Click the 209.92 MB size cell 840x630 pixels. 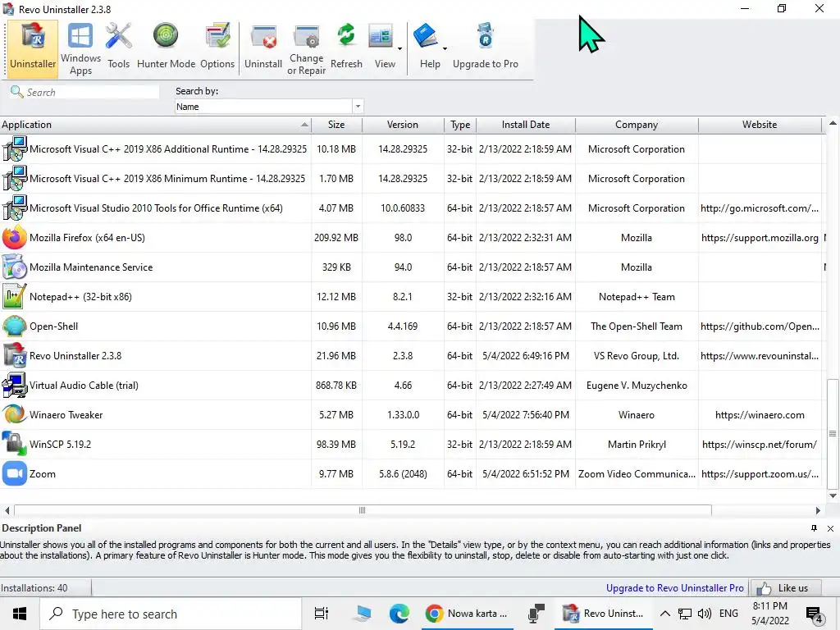point(336,237)
